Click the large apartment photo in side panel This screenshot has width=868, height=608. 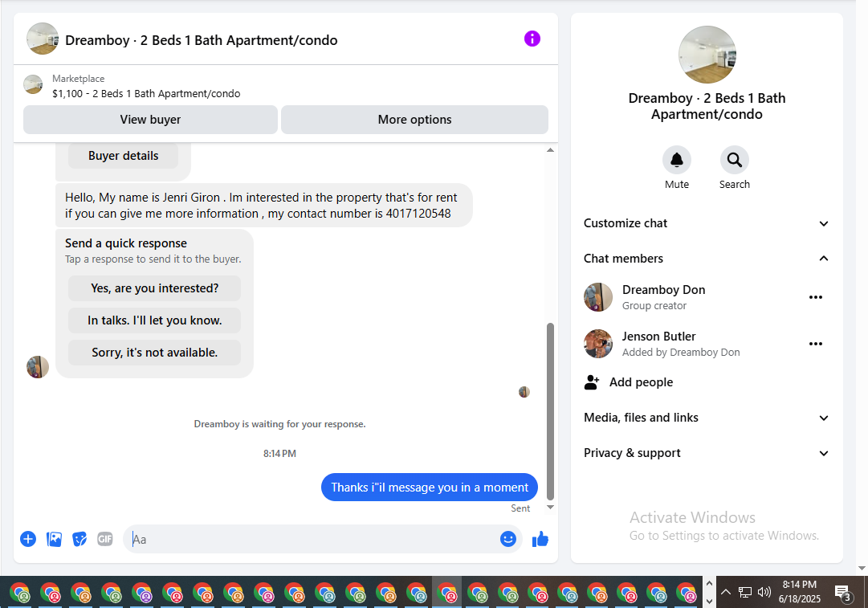coord(707,55)
